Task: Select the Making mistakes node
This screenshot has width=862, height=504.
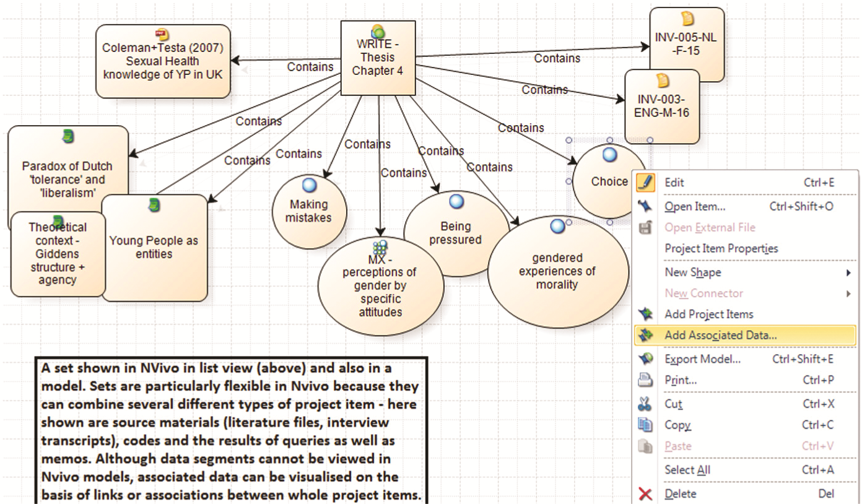Action: click(309, 212)
